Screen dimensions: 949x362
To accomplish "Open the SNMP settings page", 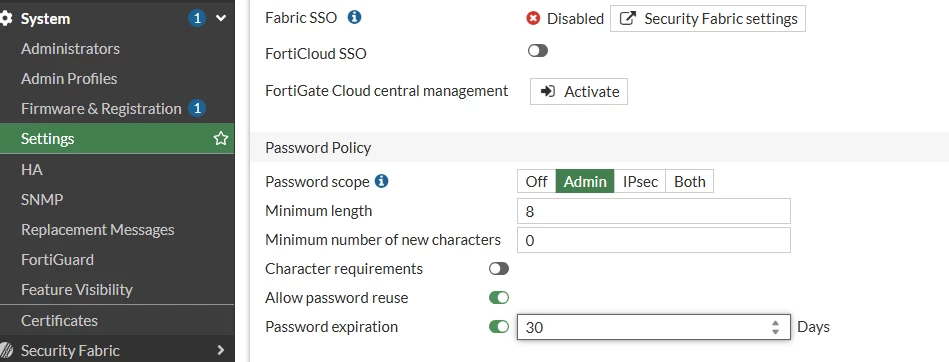I will click(42, 200).
